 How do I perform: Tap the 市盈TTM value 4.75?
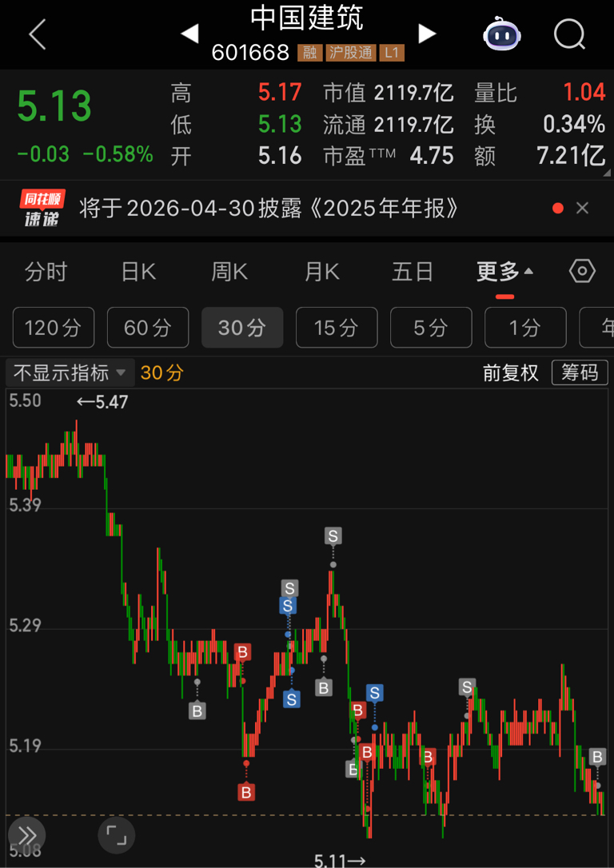pyautogui.click(x=431, y=156)
